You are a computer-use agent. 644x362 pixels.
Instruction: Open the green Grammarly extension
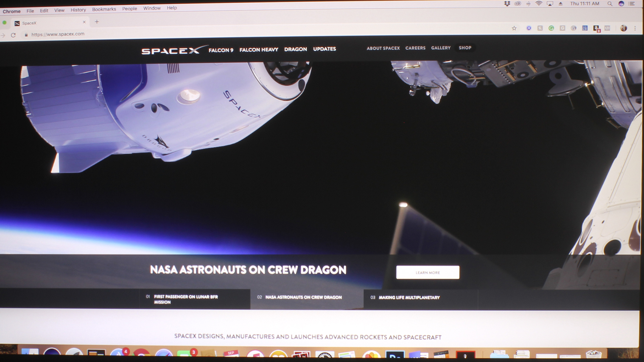pos(551,28)
